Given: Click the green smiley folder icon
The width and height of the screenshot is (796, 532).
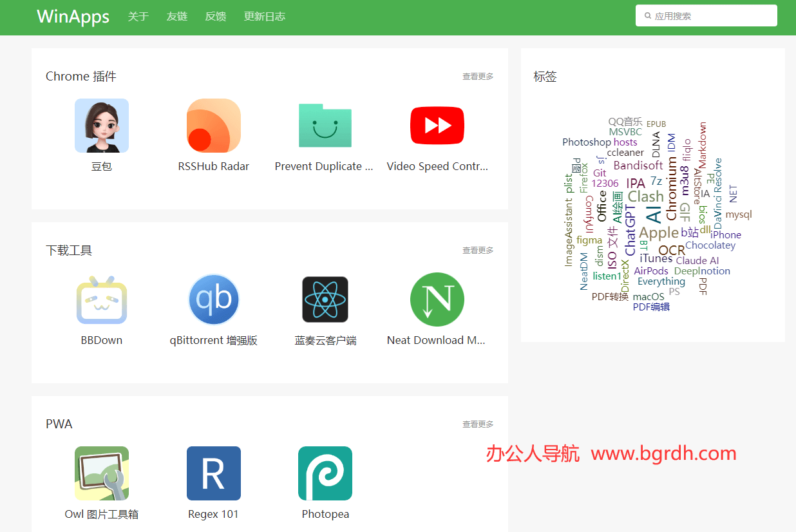Looking at the screenshot, I should click(x=325, y=126).
